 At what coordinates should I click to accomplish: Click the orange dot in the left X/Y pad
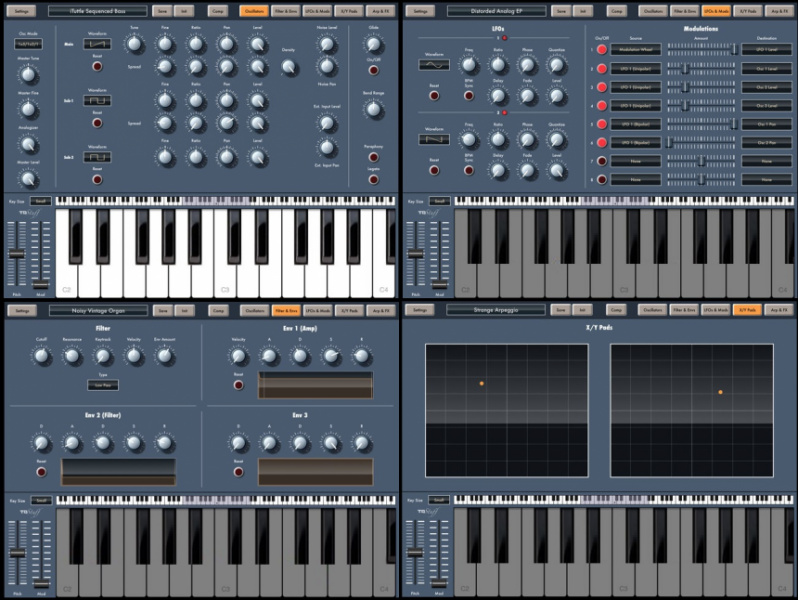481,383
